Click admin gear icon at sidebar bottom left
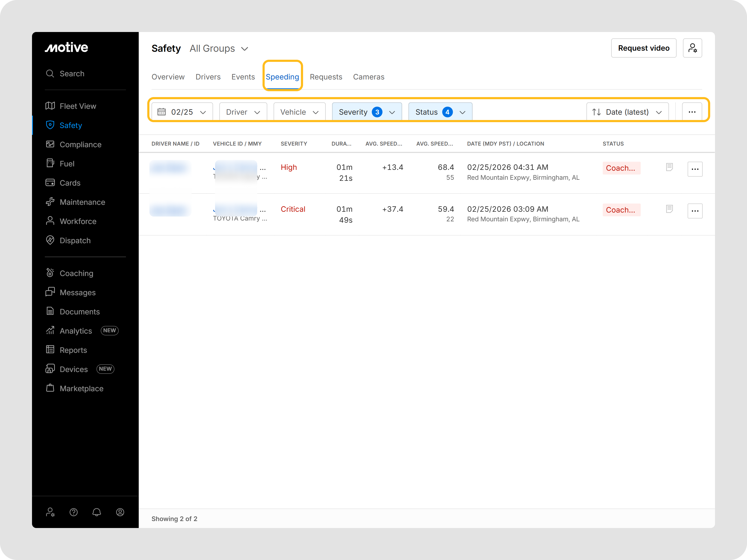The height and width of the screenshot is (560, 747). point(50,512)
